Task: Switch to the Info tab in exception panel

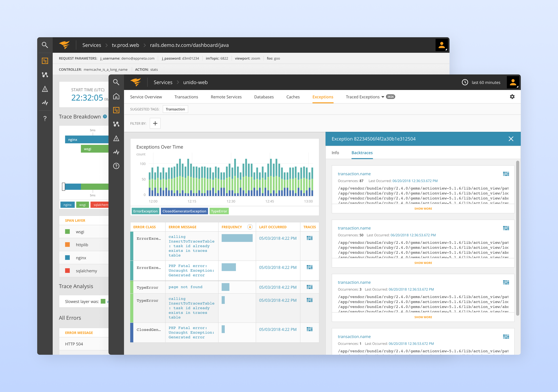Action: pyautogui.click(x=335, y=153)
